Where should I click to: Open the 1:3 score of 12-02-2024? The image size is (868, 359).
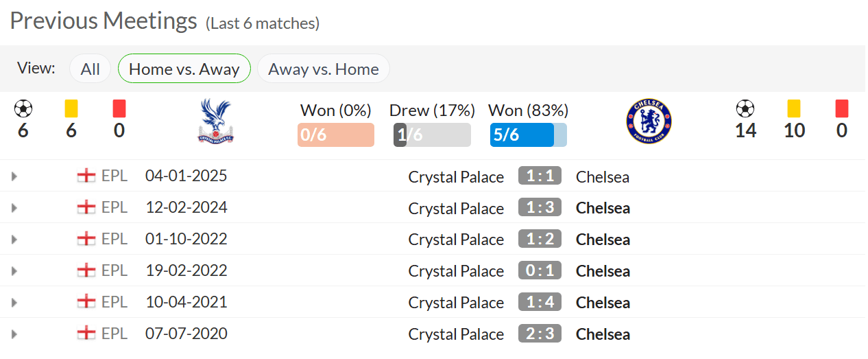point(540,208)
